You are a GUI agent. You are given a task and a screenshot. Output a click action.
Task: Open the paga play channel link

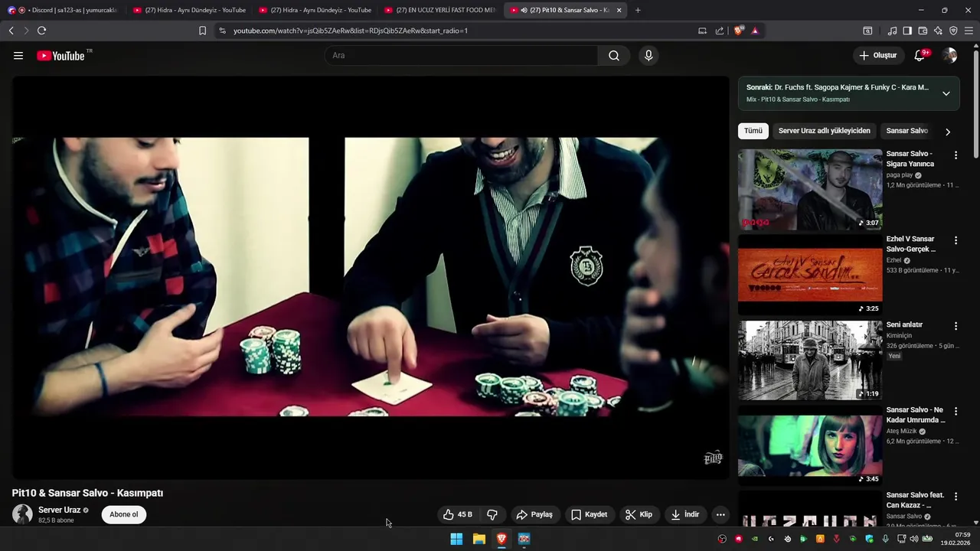(900, 175)
